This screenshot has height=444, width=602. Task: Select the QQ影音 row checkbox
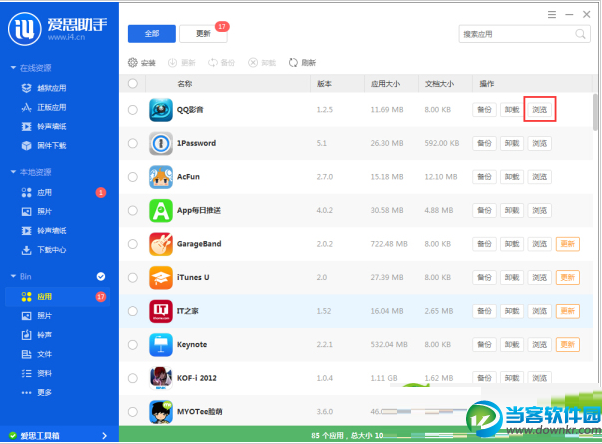tap(133, 110)
